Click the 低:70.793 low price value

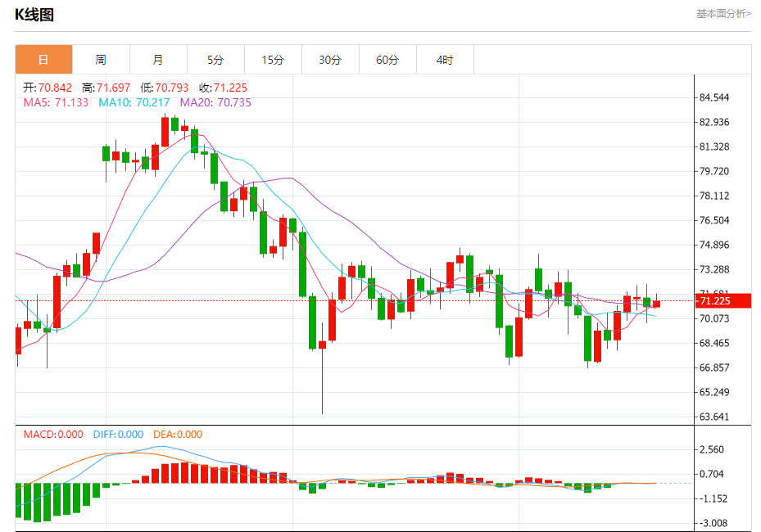click(x=164, y=88)
